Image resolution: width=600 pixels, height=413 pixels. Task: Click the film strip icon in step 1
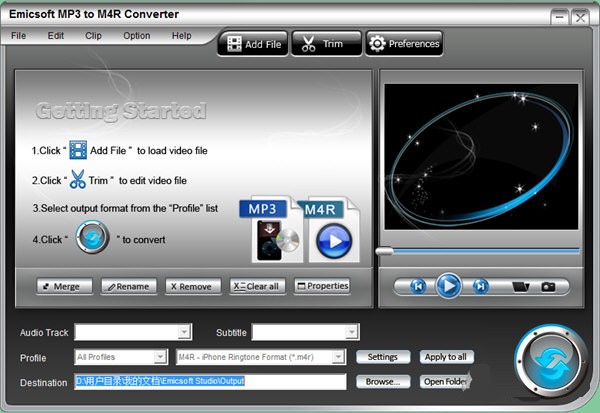click(78, 150)
